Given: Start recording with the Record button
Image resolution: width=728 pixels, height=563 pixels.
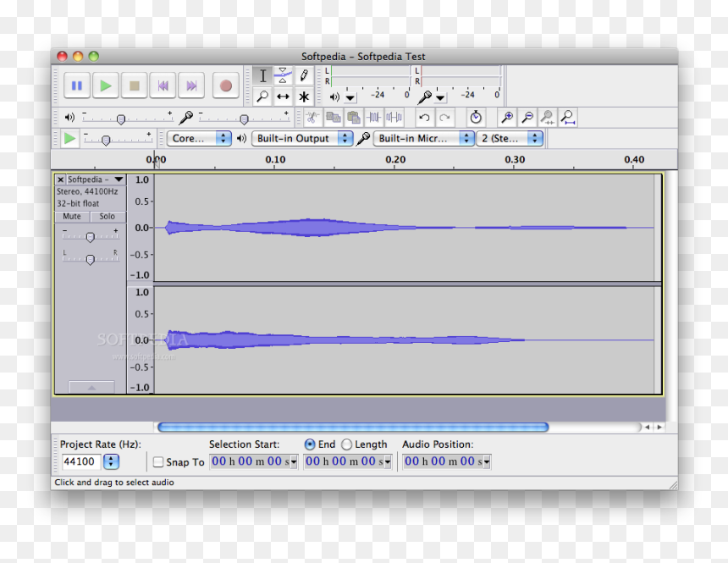Looking at the screenshot, I should tap(226, 86).
